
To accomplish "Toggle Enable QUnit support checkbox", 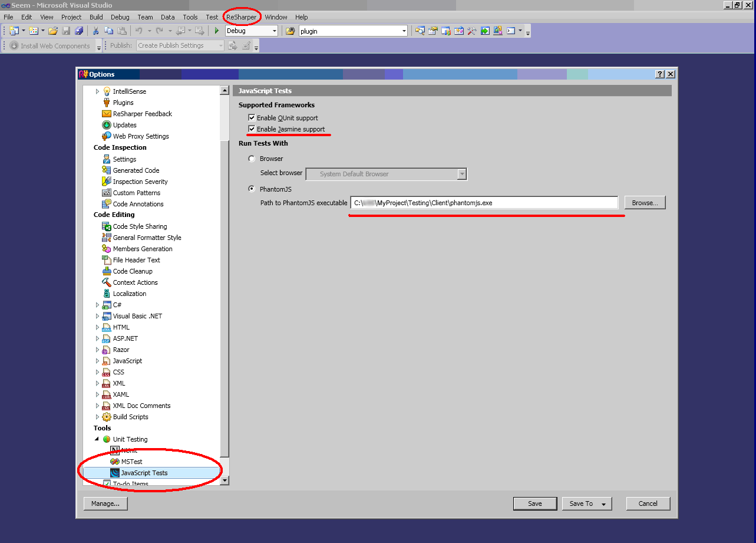I will [252, 118].
